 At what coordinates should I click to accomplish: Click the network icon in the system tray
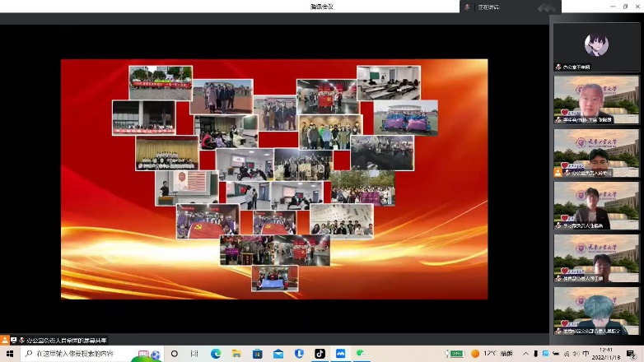click(567, 354)
